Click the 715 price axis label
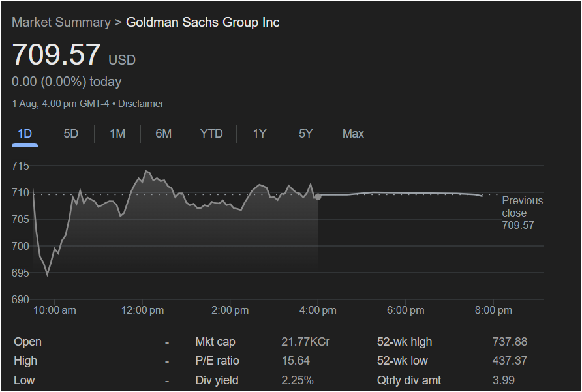This screenshot has height=392, width=582. 20,166
